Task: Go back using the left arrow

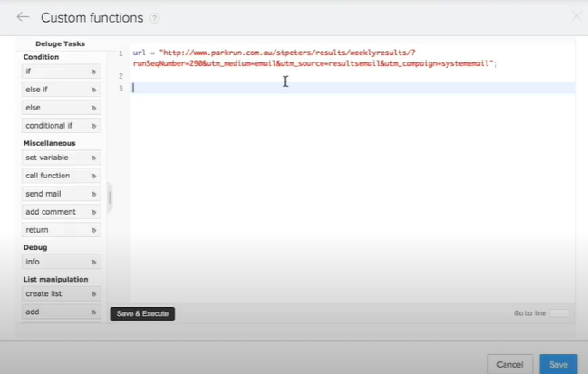Action: (x=23, y=17)
